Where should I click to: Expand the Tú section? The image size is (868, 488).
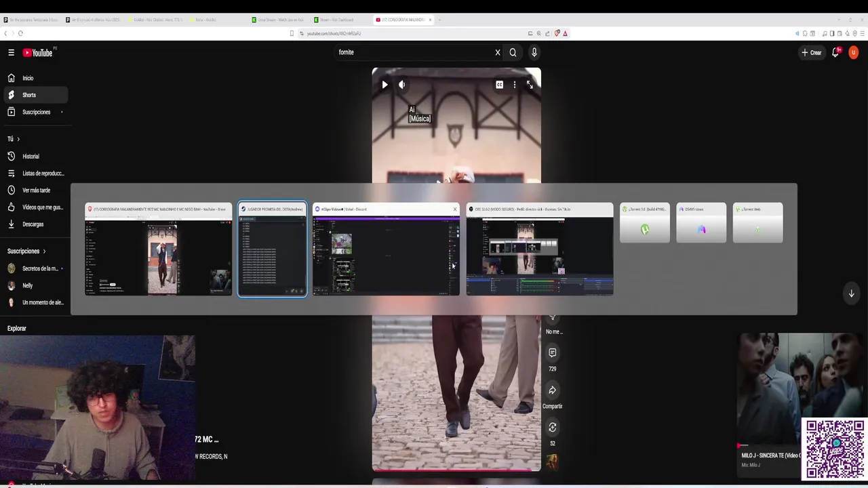(x=14, y=139)
